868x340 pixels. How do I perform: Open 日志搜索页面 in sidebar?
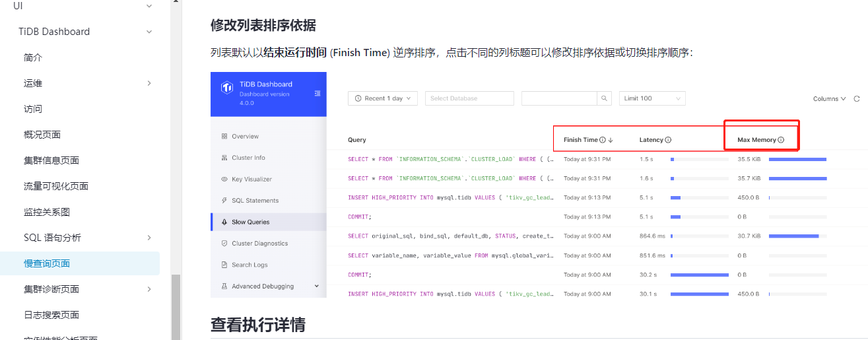(51, 315)
